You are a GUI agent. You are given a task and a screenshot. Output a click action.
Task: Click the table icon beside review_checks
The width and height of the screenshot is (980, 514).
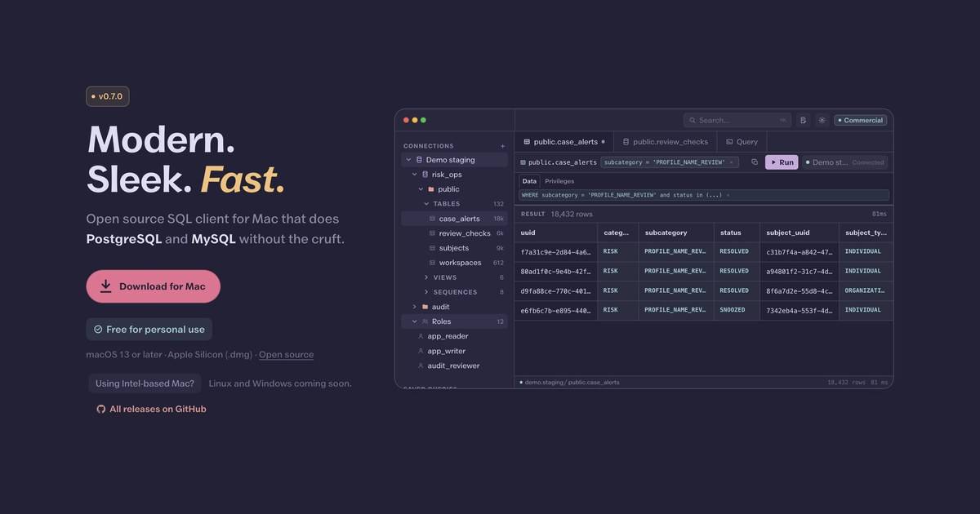tap(432, 233)
